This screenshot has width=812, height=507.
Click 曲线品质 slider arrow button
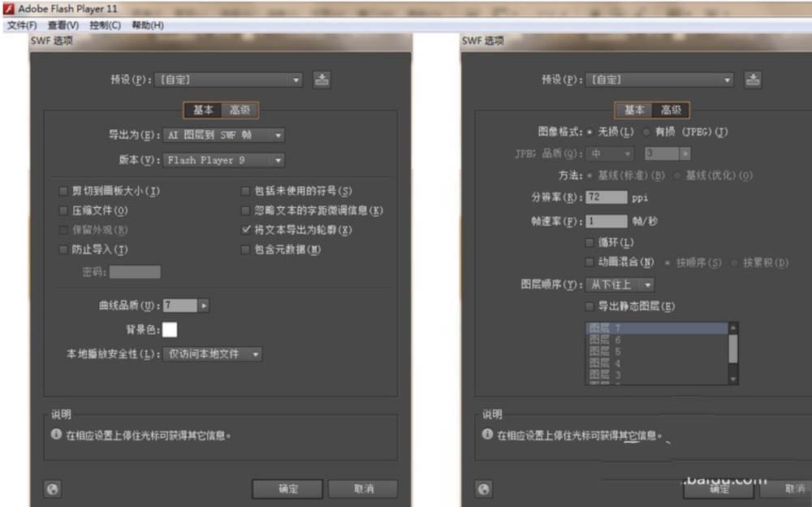pos(204,305)
